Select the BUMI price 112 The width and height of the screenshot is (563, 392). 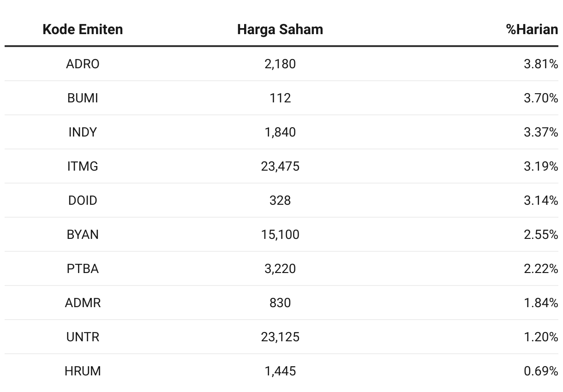tap(280, 98)
